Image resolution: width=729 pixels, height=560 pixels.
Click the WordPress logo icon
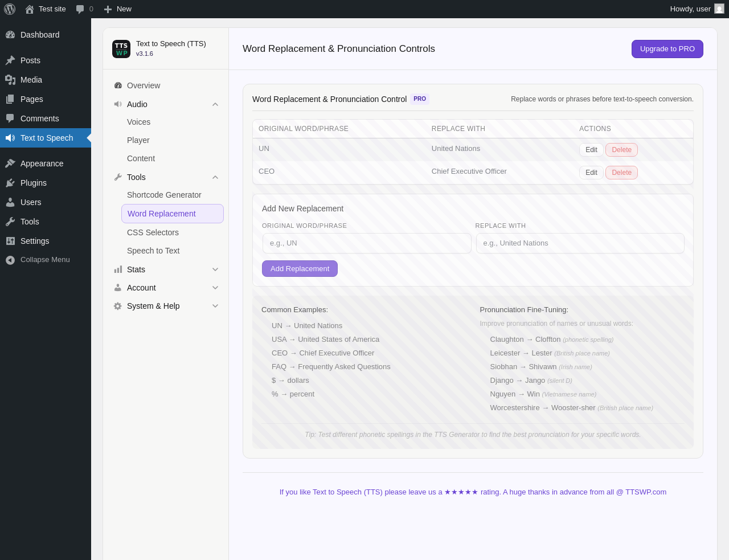point(10,9)
